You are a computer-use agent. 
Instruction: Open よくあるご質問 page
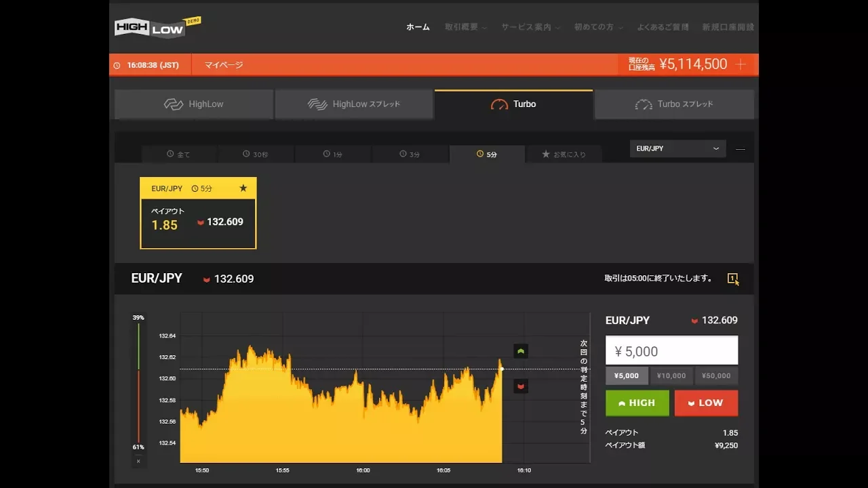pyautogui.click(x=663, y=27)
